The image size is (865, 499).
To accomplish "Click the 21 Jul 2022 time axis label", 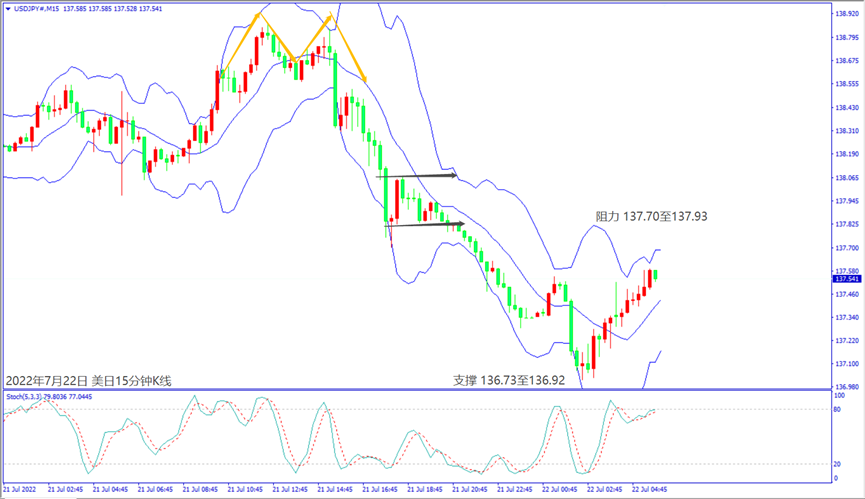I will click(20, 490).
